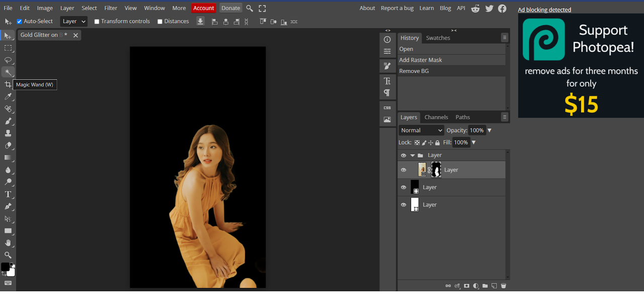Add layer effects with the eff icon
The height and width of the screenshot is (302, 644).
(x=457, y=286)
